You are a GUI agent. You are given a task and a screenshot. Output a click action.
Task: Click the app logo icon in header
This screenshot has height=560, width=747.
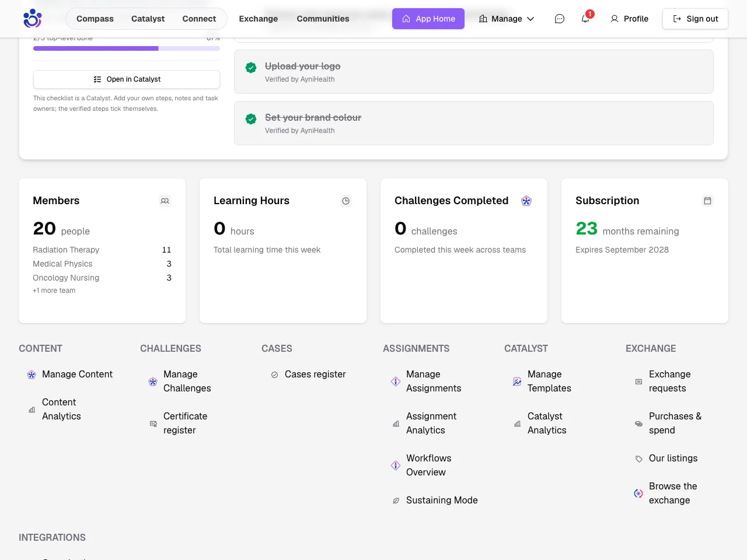tap(32, 19)
